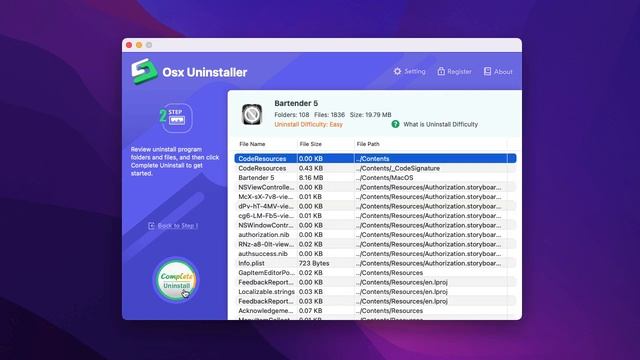Go back via Back to Step 1 link
The image size is (640, 360).
click(x=178, y=226)
